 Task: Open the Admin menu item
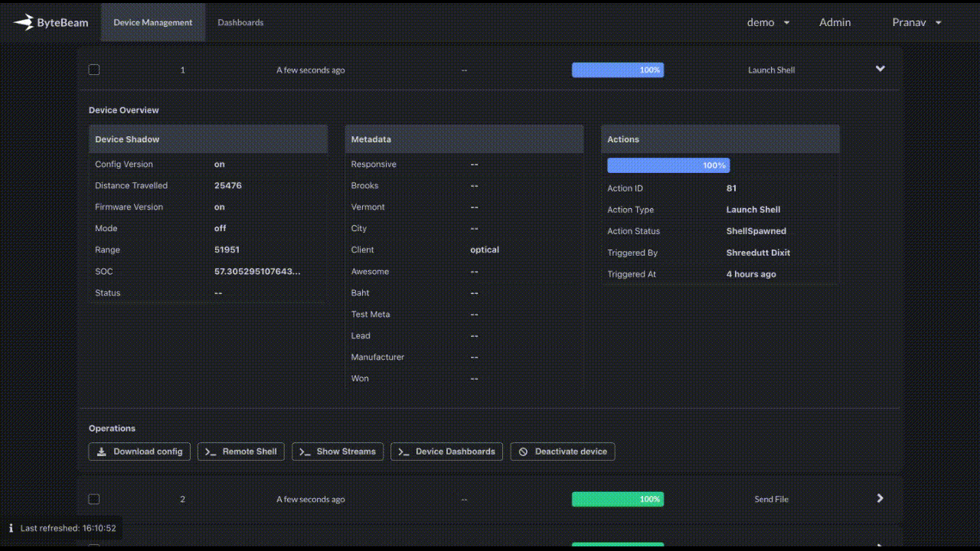click(x=835, y=22)
